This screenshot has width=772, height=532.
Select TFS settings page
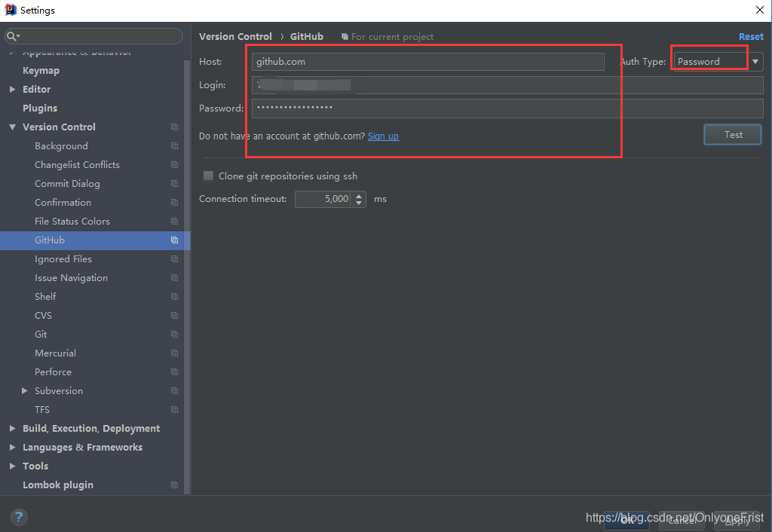pos(42,409)
